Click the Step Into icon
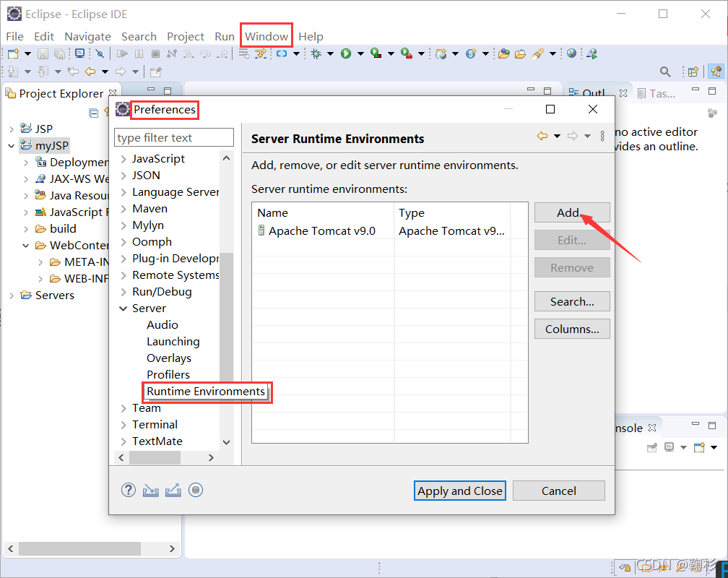Image resolution: width=728 pixels, height=578 pixels. click(188, 54)
